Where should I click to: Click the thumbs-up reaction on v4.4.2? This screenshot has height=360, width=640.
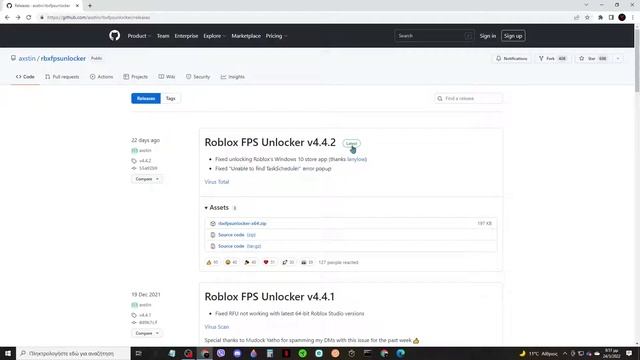point(212,262)
